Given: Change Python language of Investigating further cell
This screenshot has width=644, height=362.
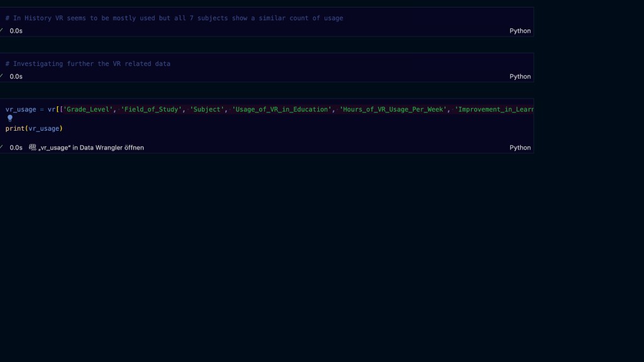Looking at the screenshot, I should click(519, 77).
